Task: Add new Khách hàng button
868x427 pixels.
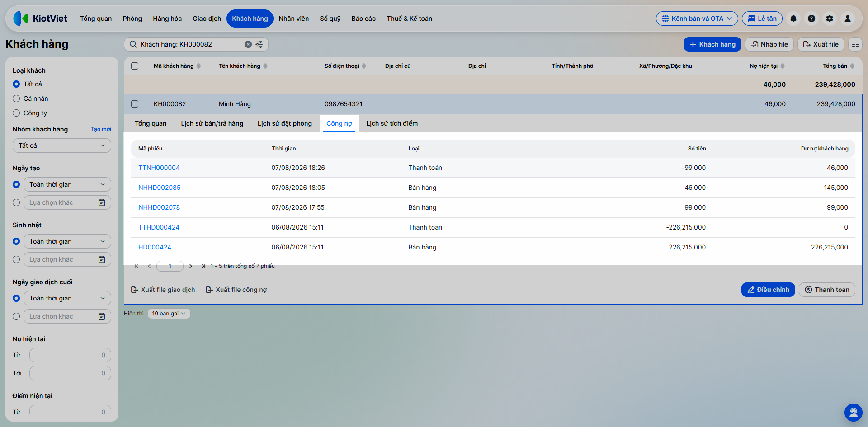Action: (712, 44)
